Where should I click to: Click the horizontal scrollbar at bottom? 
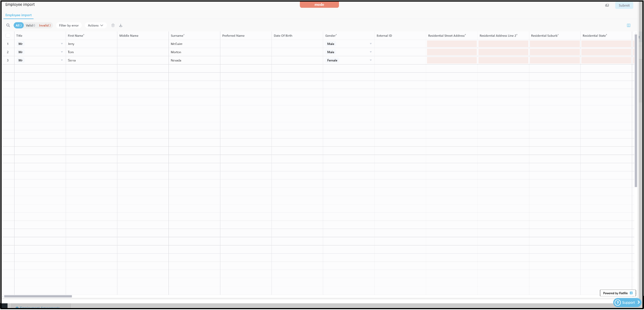click(38, 296)
